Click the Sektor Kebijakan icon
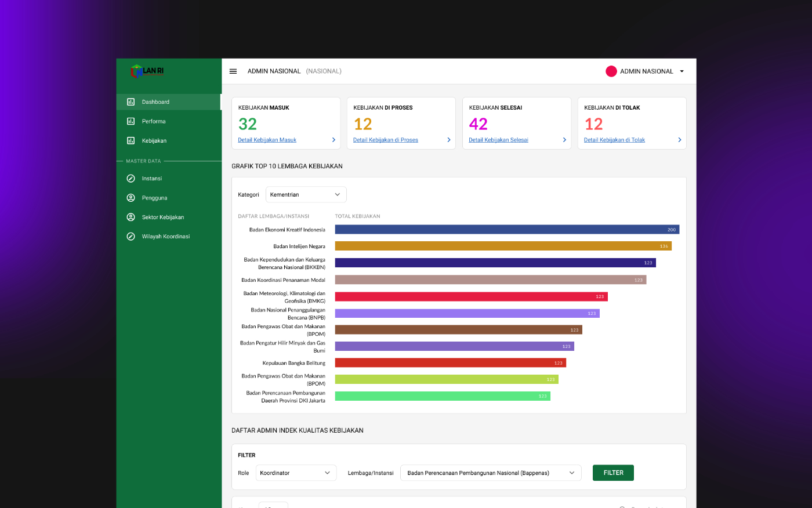 tap(131, 217)
